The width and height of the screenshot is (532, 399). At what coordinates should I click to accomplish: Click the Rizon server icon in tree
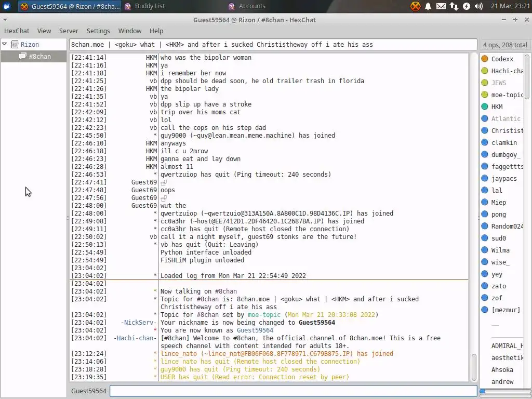pos(15,44)
